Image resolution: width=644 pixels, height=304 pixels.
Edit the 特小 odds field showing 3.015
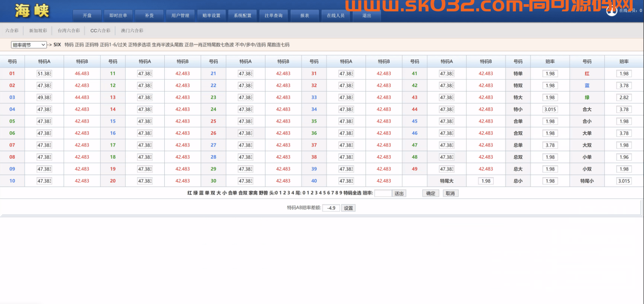(x=550, y=109)
